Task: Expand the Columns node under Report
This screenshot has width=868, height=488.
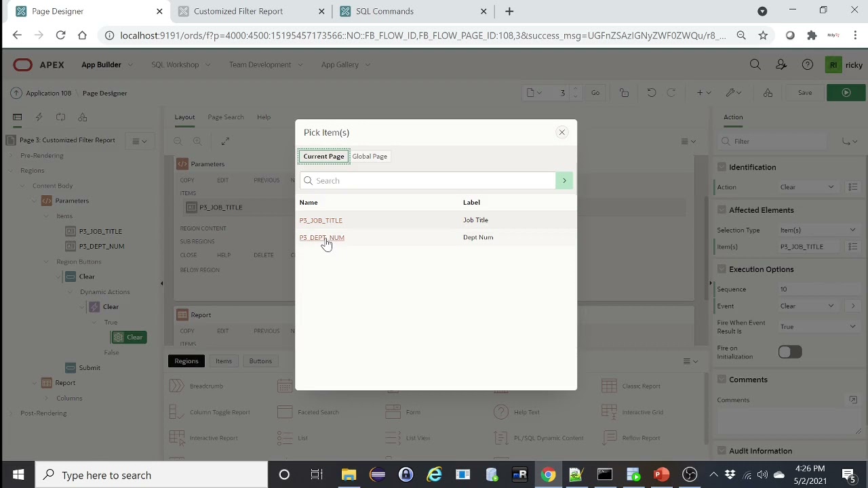Action: 46,399
